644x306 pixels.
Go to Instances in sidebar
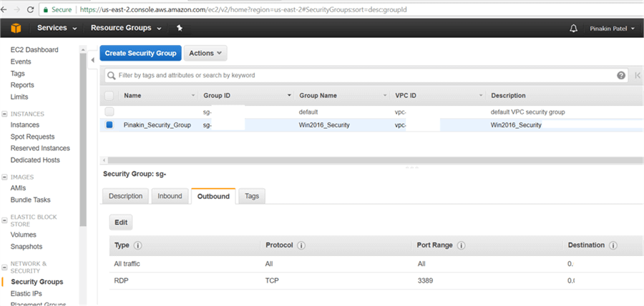(x=25, y=124)
